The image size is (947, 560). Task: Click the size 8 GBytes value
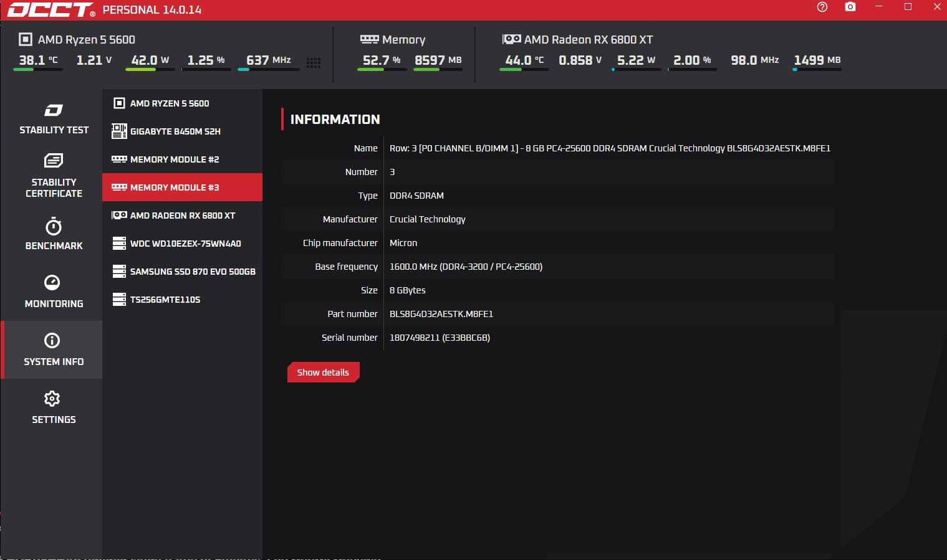point(408,290)
